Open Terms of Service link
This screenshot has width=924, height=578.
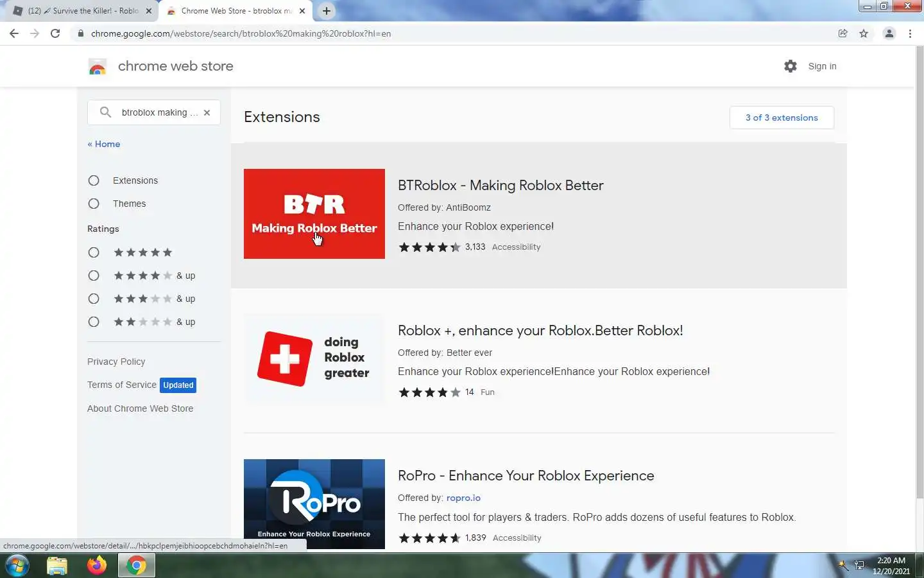pyautogui.click(x=122, y=385)
